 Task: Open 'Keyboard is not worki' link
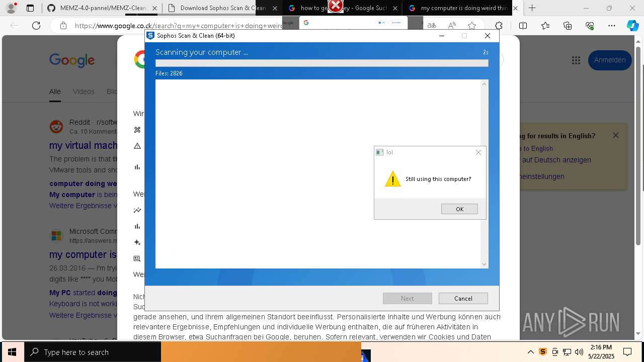[x=83, y=304]
